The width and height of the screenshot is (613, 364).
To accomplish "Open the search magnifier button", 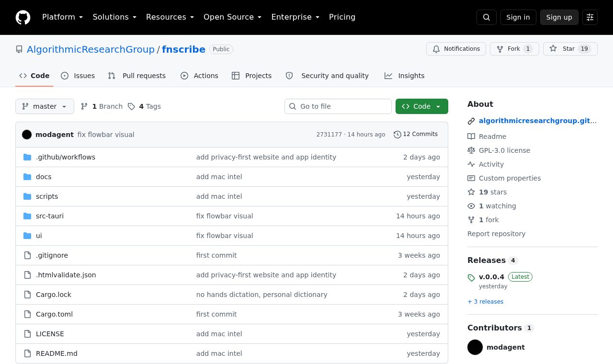I will (x=487, y=17).
